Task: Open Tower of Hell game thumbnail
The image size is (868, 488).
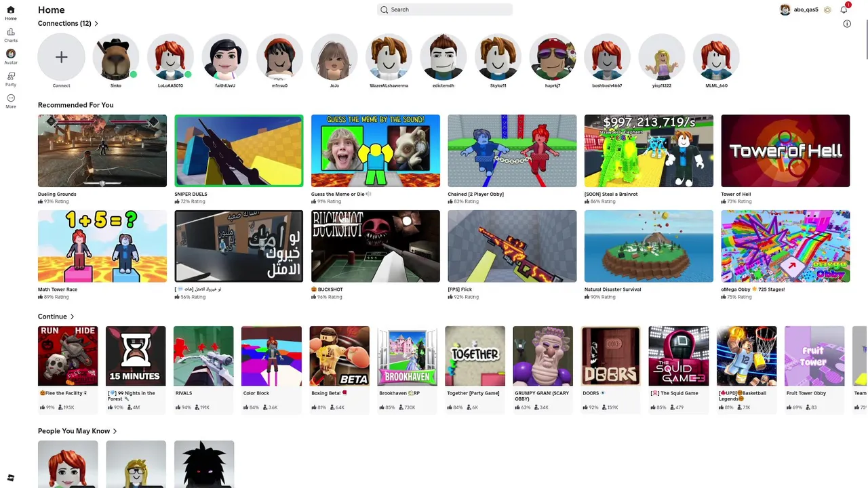Action: point(785,150)
